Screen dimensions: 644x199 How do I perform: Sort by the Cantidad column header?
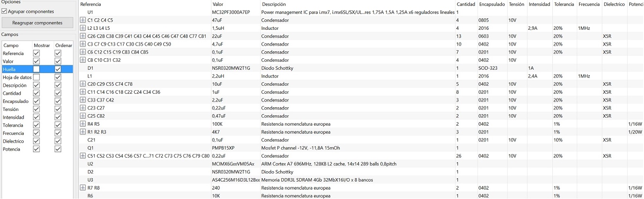tap(466, 4)
